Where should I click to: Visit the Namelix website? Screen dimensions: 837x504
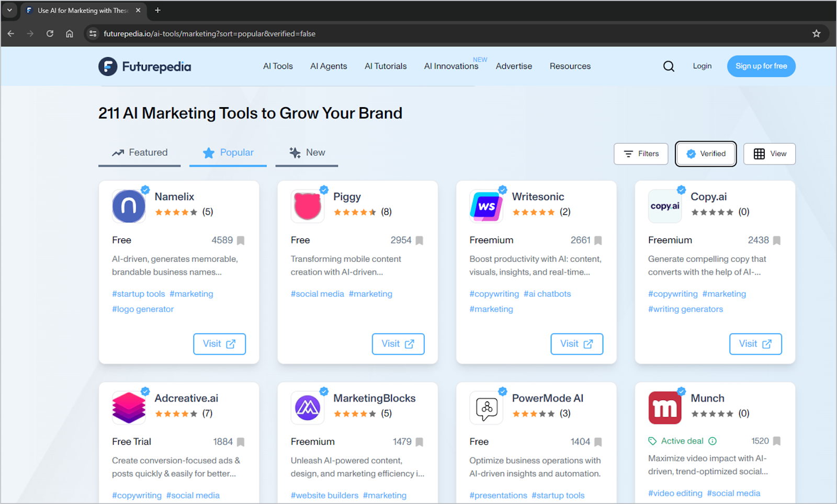pos(219,344)
